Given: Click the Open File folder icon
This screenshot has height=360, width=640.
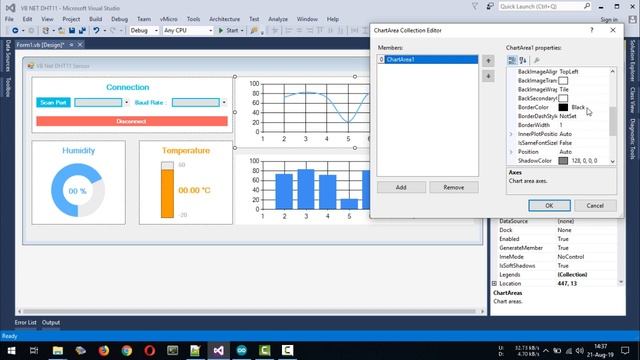Looking at the screenshot, I should 62,31.
